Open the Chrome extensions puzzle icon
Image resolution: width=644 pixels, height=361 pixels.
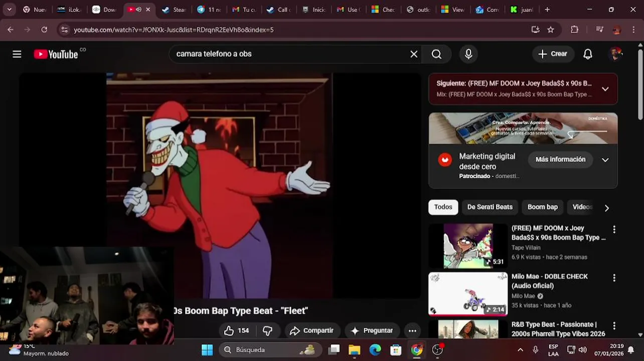pyautogui.click(x=575, y=30)
